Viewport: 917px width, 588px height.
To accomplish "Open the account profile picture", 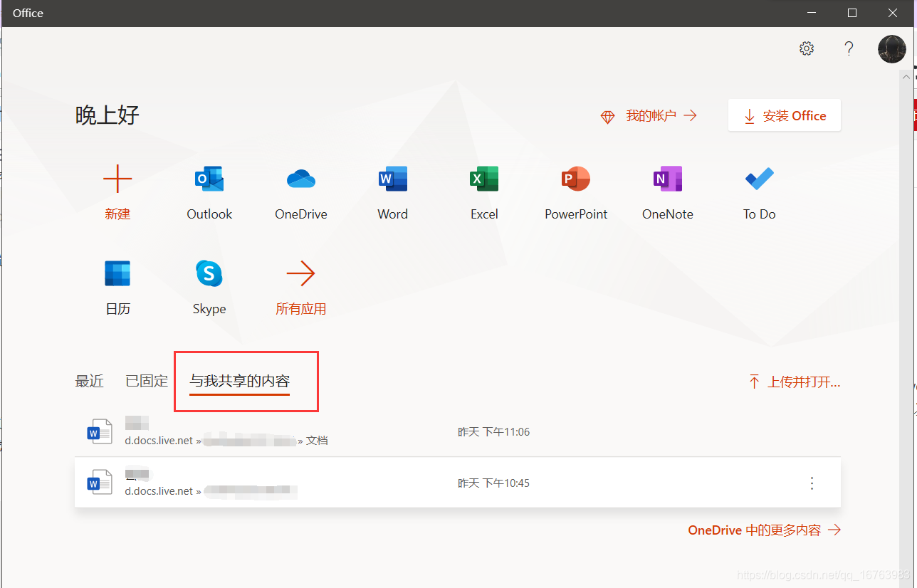I will coord(892,49).
